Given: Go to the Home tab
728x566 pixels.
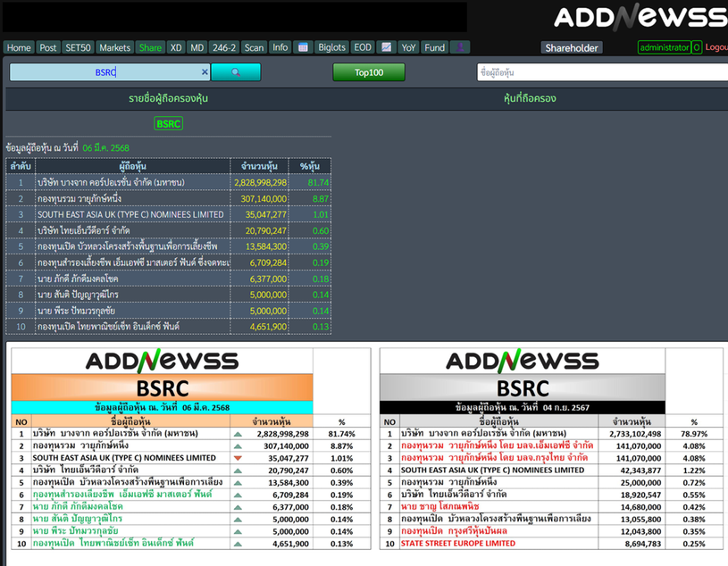Looking at the screenshot, I should click(19, 47).
